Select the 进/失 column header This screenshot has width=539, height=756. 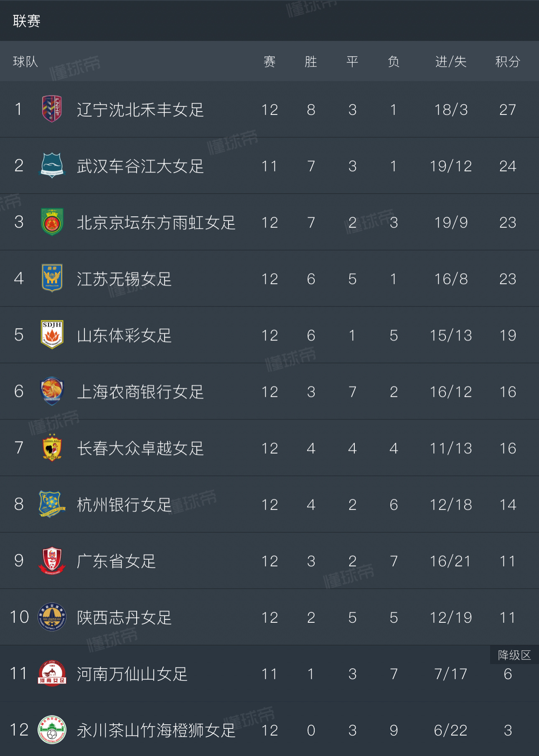click(451, 61)
